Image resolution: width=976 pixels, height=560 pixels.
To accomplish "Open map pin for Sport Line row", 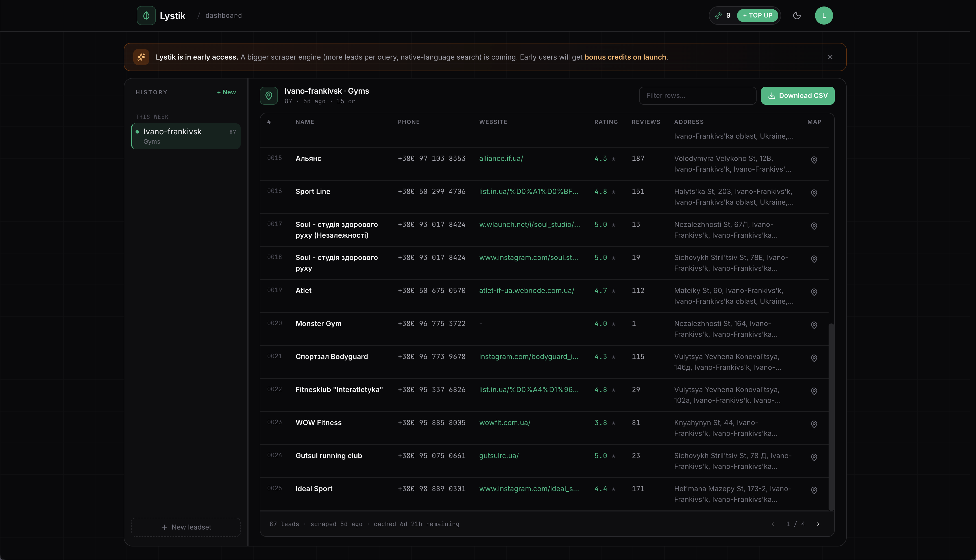I will pyautogui.click(x=814, y=193).
